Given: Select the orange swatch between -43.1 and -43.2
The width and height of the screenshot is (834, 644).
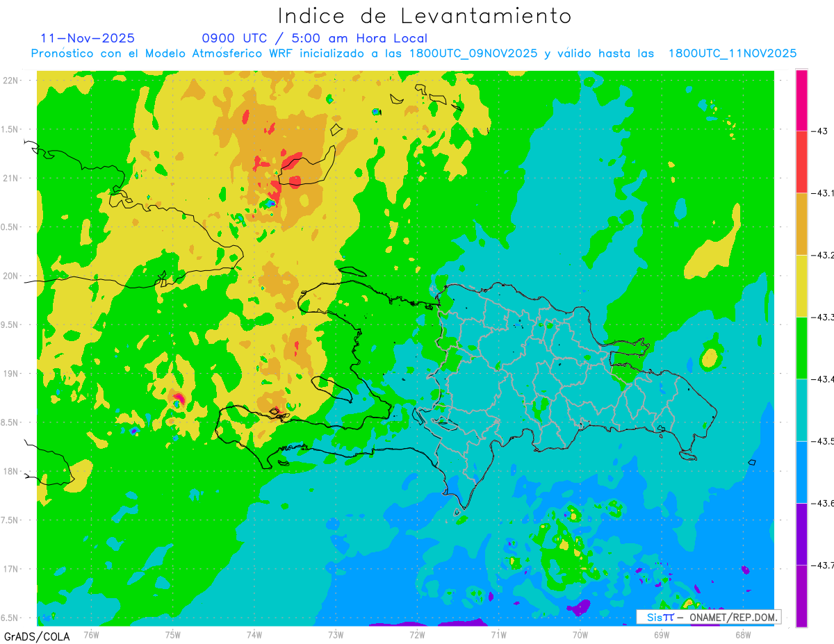Looking at the screenshot, I should pos(801,224).
